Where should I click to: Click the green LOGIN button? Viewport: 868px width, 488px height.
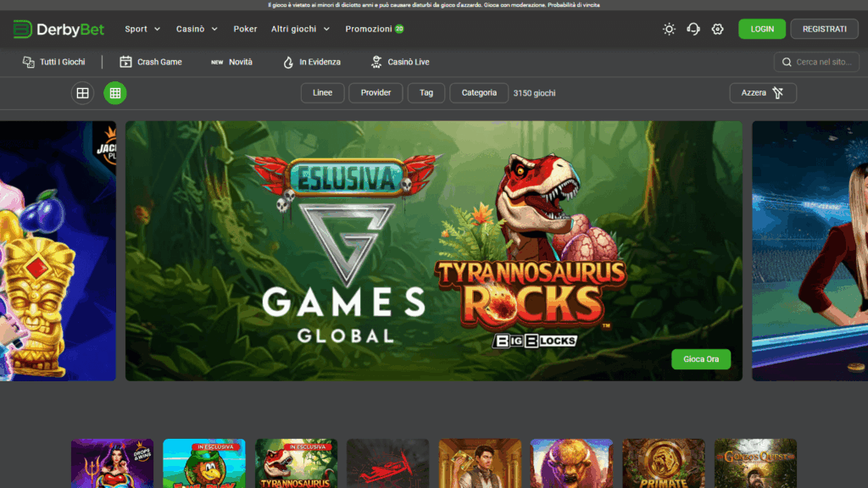761,29
